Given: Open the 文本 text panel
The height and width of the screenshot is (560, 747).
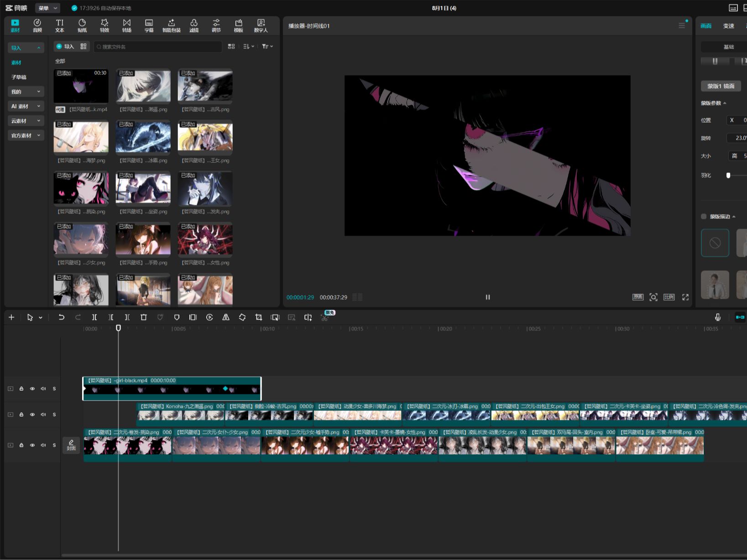Looking at the screenshot, I should (60, 26).
